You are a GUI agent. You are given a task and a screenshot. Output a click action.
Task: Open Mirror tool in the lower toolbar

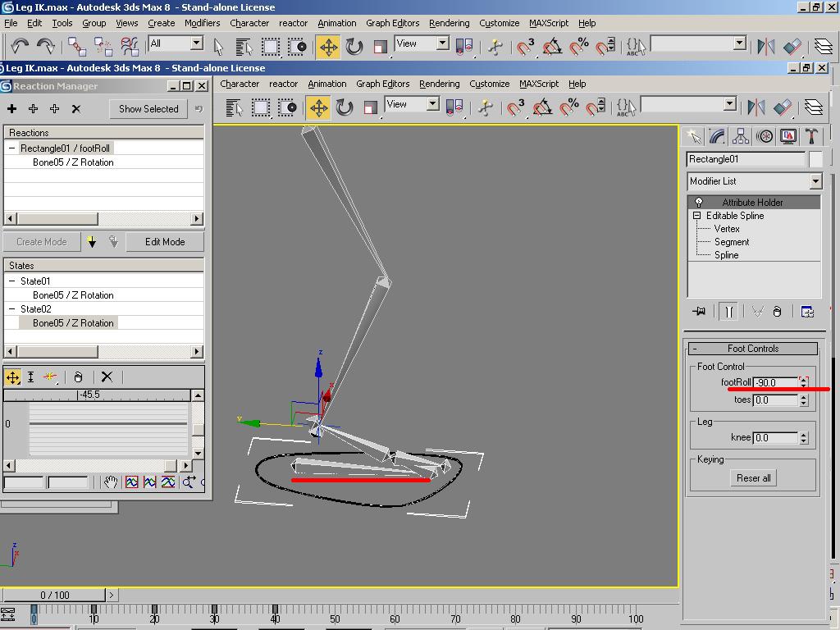point(756,107)
